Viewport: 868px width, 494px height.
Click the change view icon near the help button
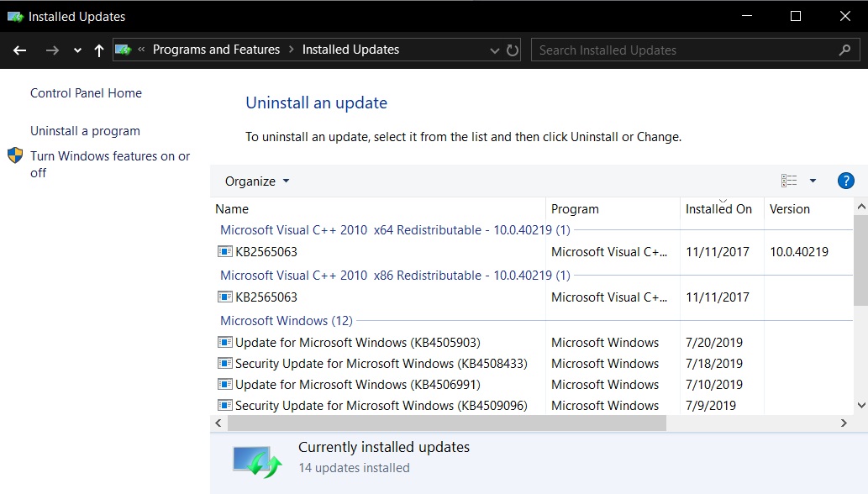tap(788, 180)
